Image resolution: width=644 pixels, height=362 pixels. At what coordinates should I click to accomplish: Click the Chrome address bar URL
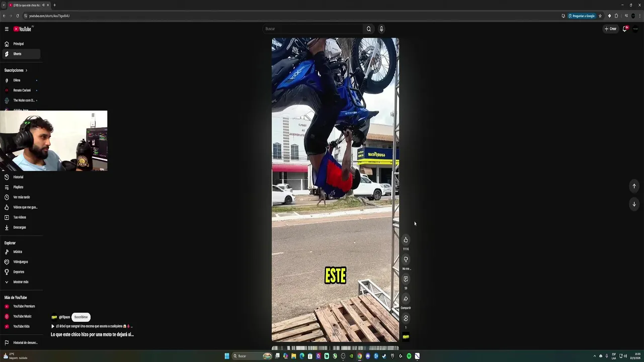click(x=49, y=16)
